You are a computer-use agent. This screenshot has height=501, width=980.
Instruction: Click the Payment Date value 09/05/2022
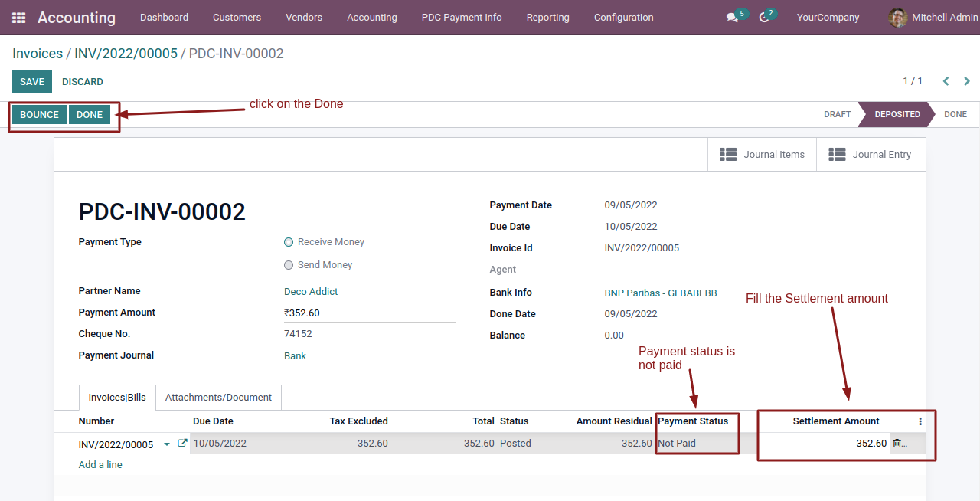coord(631,205)
